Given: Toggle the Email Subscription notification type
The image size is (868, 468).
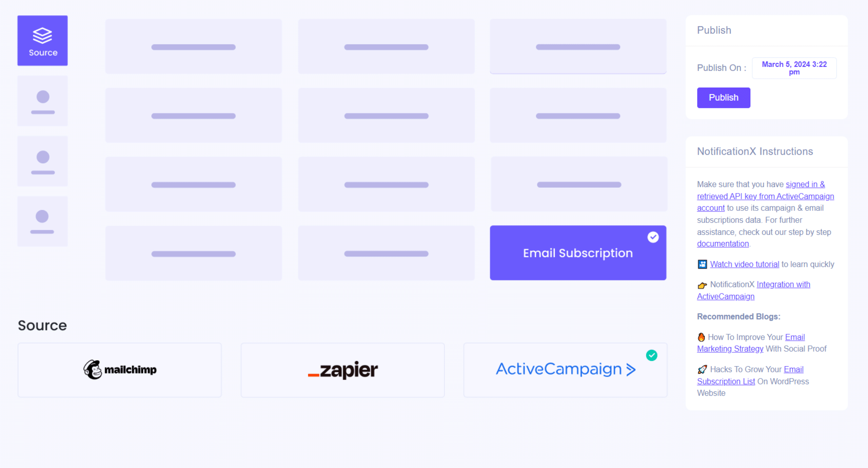Looking at the screenshot, I should (x=578, y=252).
